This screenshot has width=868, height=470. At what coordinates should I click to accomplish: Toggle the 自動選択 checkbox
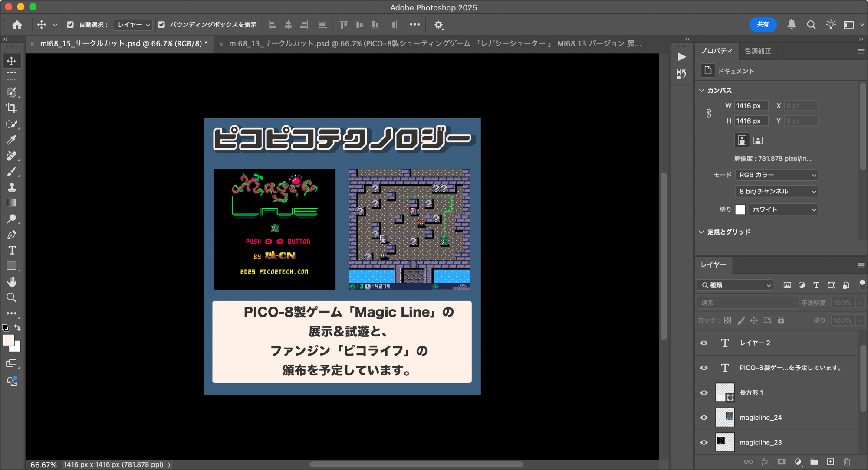(70, 25)
